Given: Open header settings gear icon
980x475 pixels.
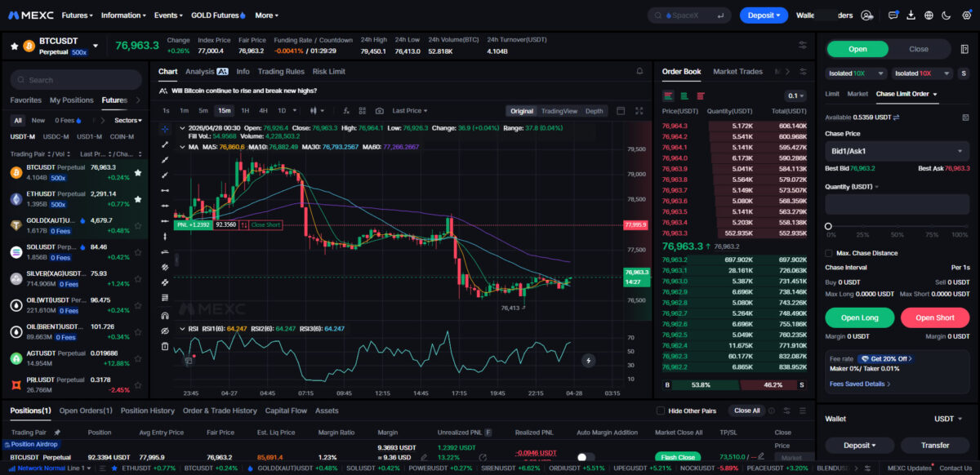Looking at the screenshot, I should pyautogui.click(x=966, y=15).
